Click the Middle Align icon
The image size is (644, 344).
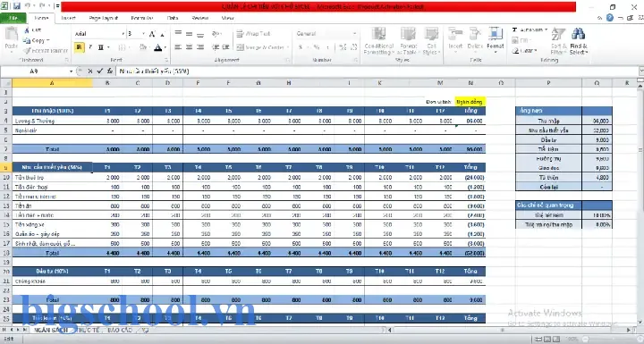click(x=189, y=34)
